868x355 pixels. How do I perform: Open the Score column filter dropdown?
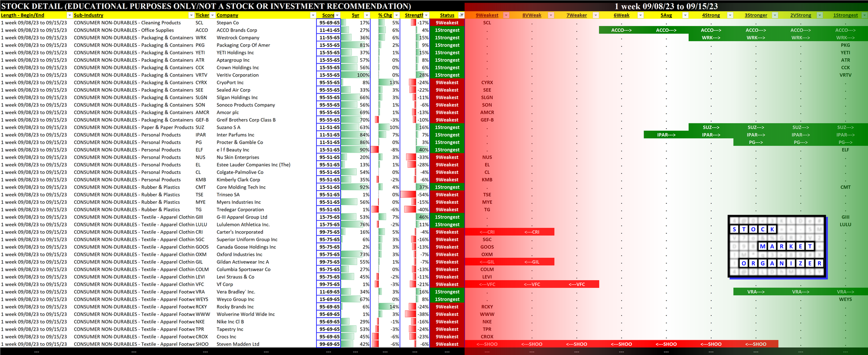tap(337, 15)
